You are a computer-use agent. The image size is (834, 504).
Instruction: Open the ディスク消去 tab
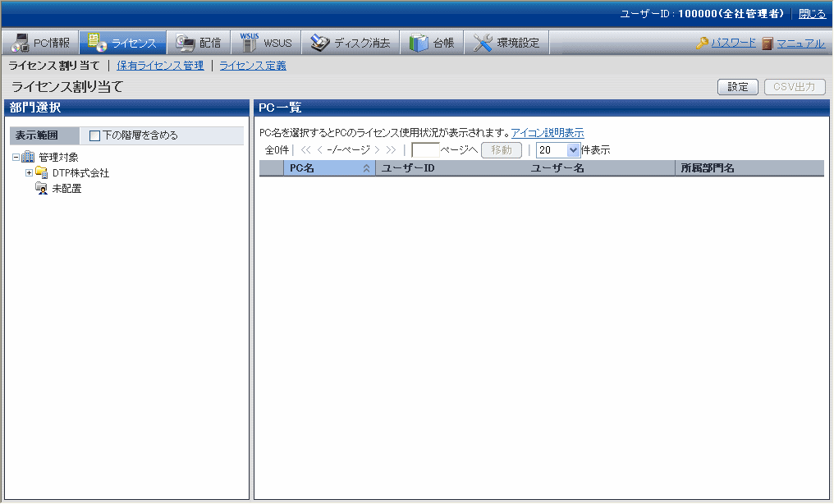click(351, 43)
